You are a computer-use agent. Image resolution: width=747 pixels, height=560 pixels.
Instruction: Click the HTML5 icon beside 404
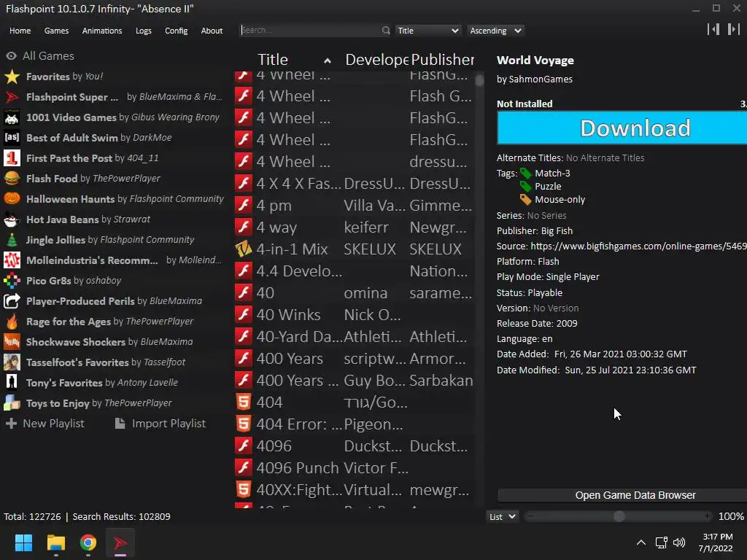[x=244, y=402]
